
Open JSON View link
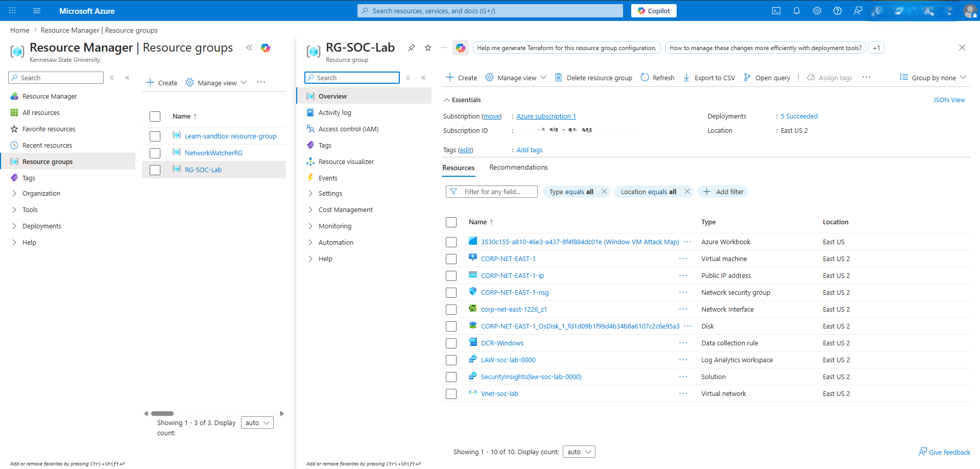pos(949,100)
